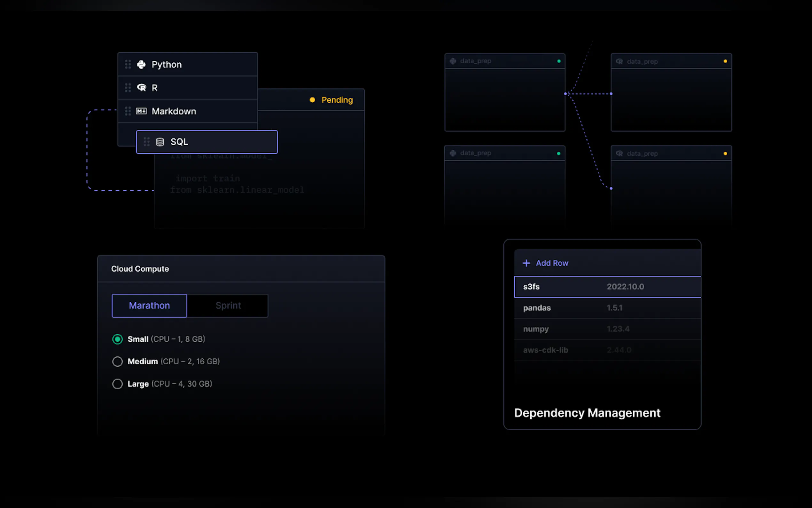
Task: Click the Python logo icon in list
Action: [141, 65]
